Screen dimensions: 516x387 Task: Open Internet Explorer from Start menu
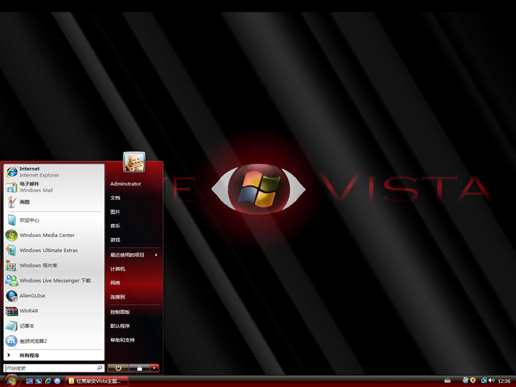54,172
